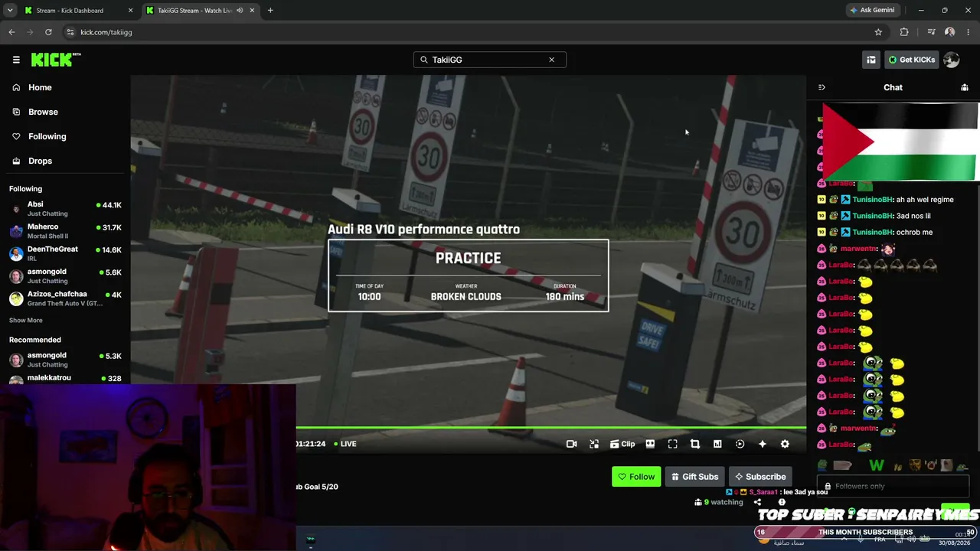Share the stream via share icon
The image size is (980, 551).
pyautogui.click(x=757, y=503)
